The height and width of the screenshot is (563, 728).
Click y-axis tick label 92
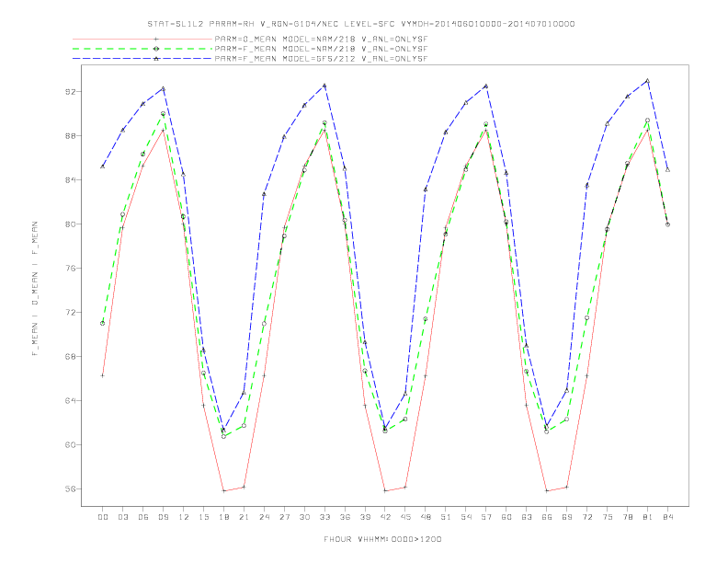pyautogui.click(x=70, y=91)
